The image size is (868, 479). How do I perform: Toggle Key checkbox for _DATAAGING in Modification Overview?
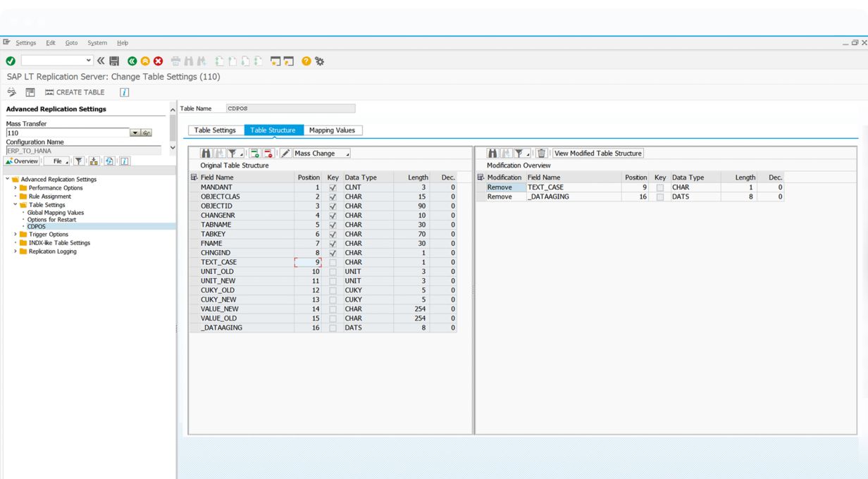tap(660, 197)
